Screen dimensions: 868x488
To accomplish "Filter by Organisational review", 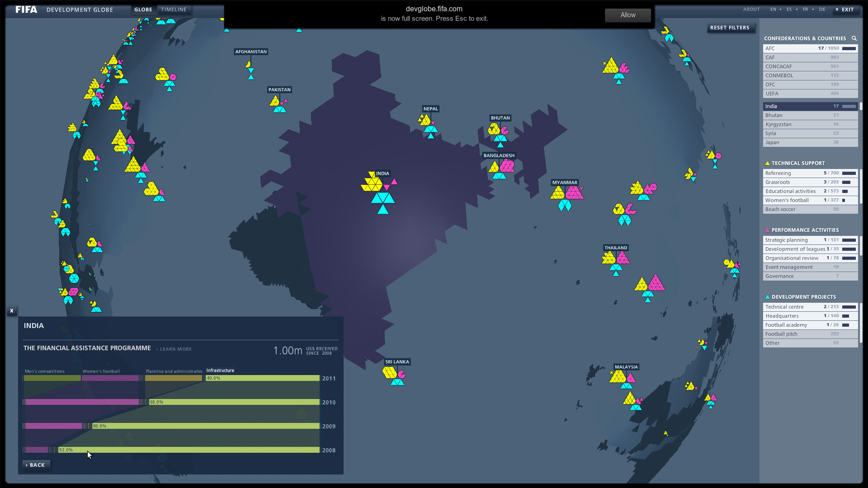I will click(810, 258).
